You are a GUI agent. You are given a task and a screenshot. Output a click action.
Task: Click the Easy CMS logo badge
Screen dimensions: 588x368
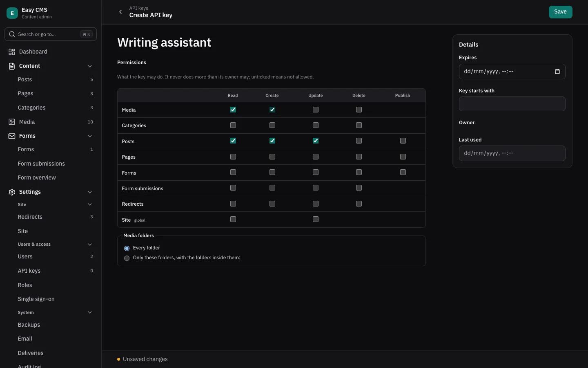(12, 13)
